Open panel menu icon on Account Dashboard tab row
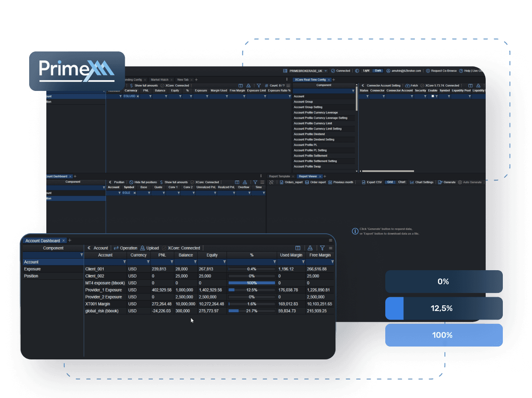Viewport: 532px width, 398px height. point(330,241)
